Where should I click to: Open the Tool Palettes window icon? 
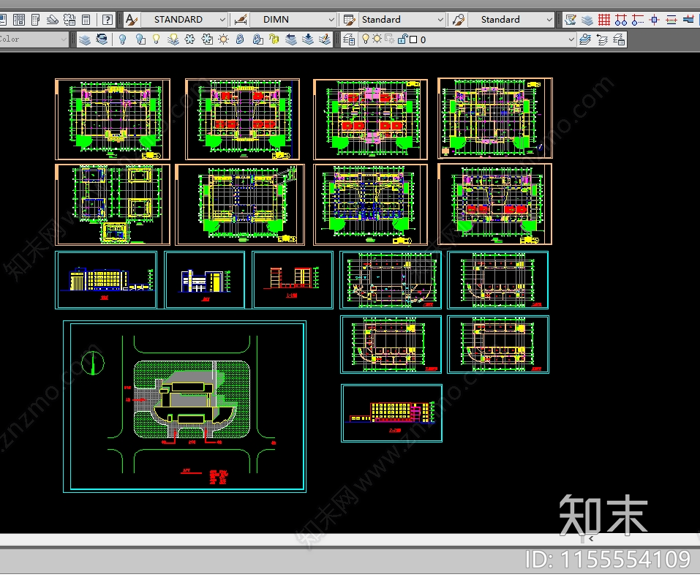pyautogui.click(x=35, y=20)
